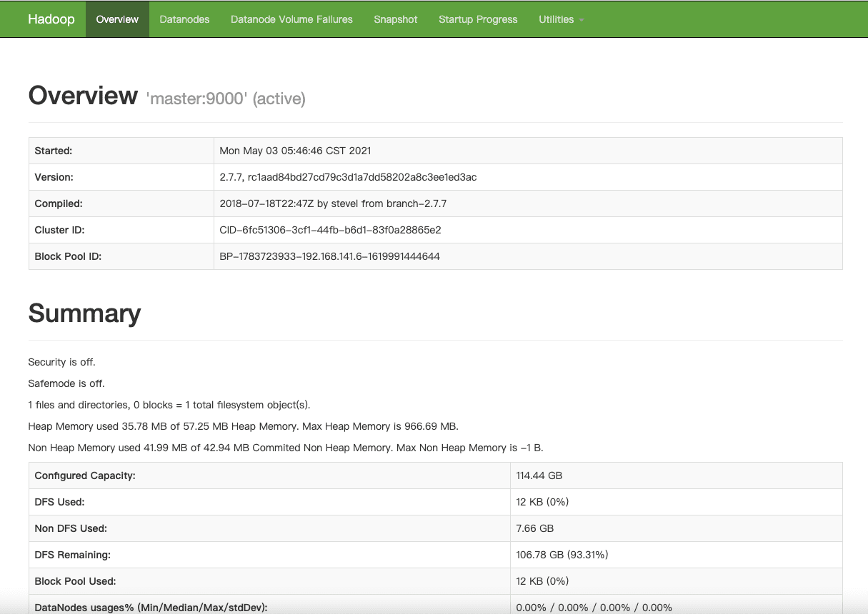This screenshot has height=614, width=868.
Task: Switch to the Snapshot tab
Action: 395,19
